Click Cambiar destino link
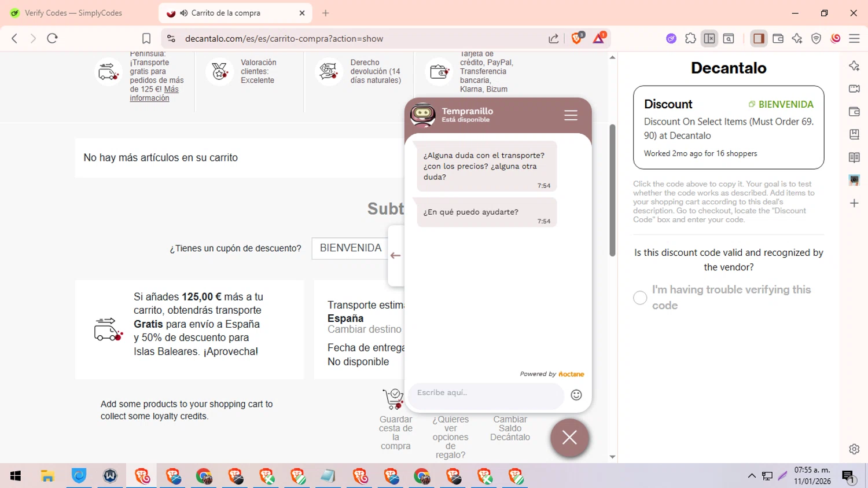Screen dimensions: 868x488 pos(365,329)
